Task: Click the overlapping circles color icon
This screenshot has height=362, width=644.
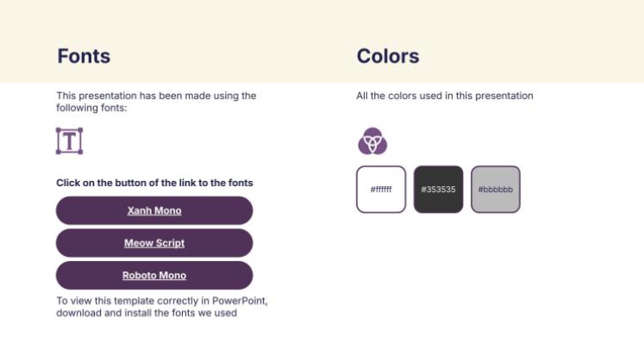Action: 372,140
